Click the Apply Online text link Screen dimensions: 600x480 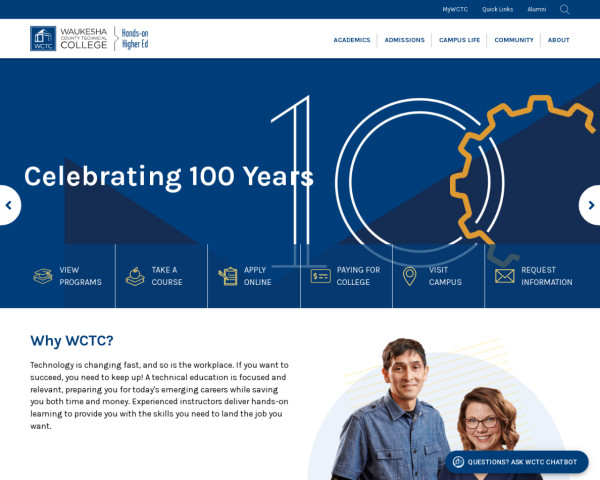pos(258,276)
